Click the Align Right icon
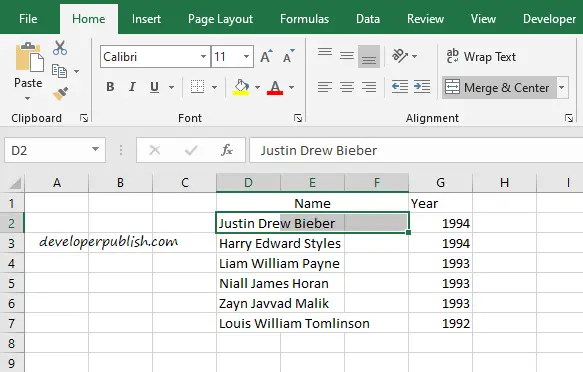583x372 pixels. pyautogui.click(x=369, y=87)
